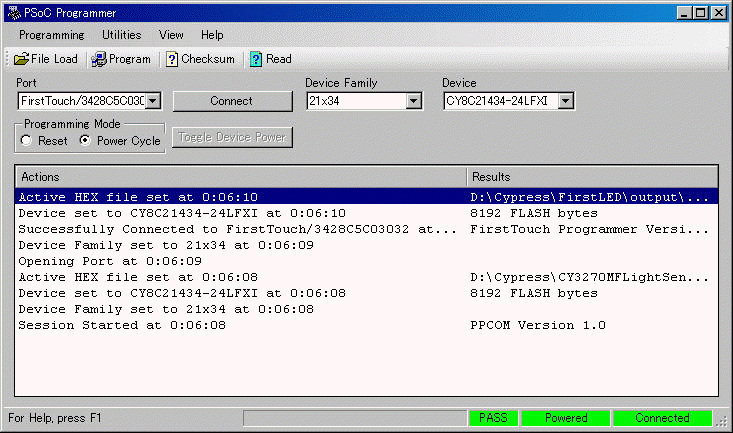Click result 'D:\Cypress\FirstLED\output\...'
The image size is (733, 433).
pos(589,197)
